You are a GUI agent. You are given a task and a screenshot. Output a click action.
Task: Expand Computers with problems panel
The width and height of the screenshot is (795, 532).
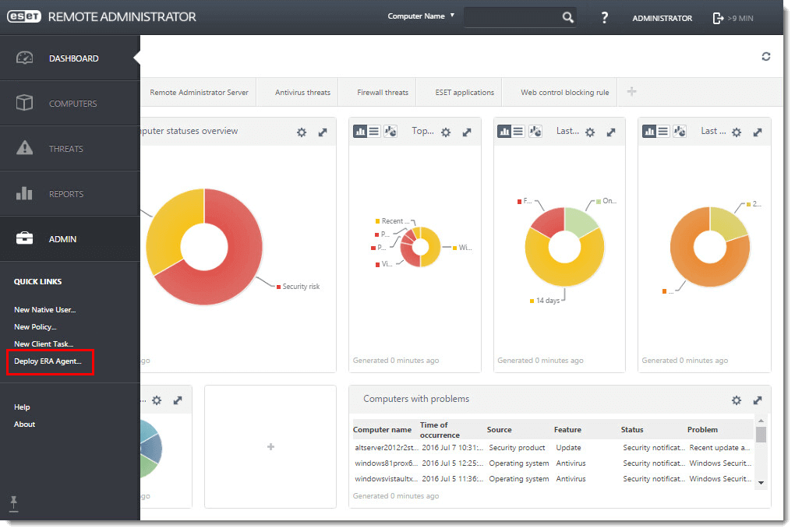pyautogui.click(x=758, y=400)
